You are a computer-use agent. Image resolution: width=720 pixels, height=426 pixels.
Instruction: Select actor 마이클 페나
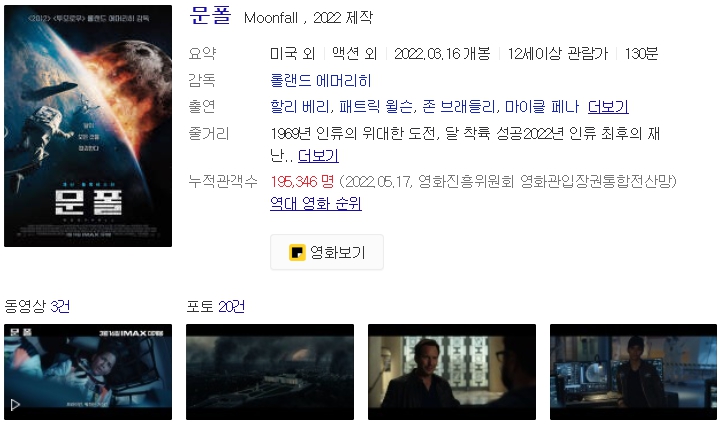click(542, 106)
